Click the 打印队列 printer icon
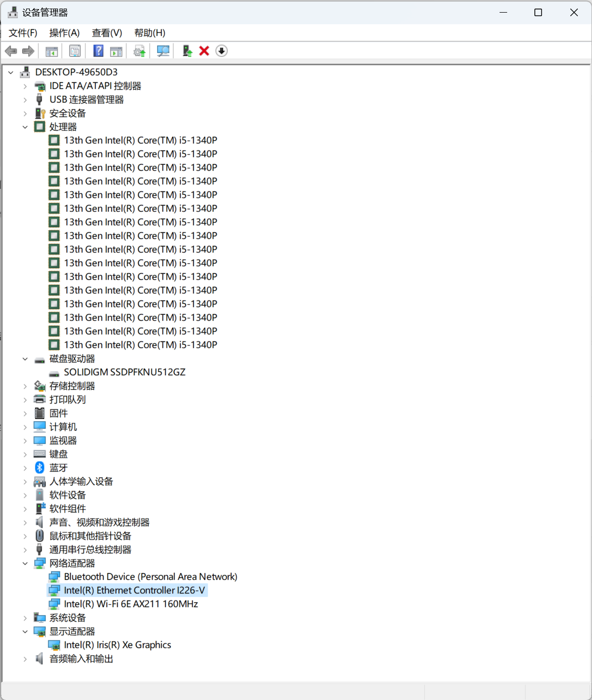The image size is (592, 700). pos(39,399)
